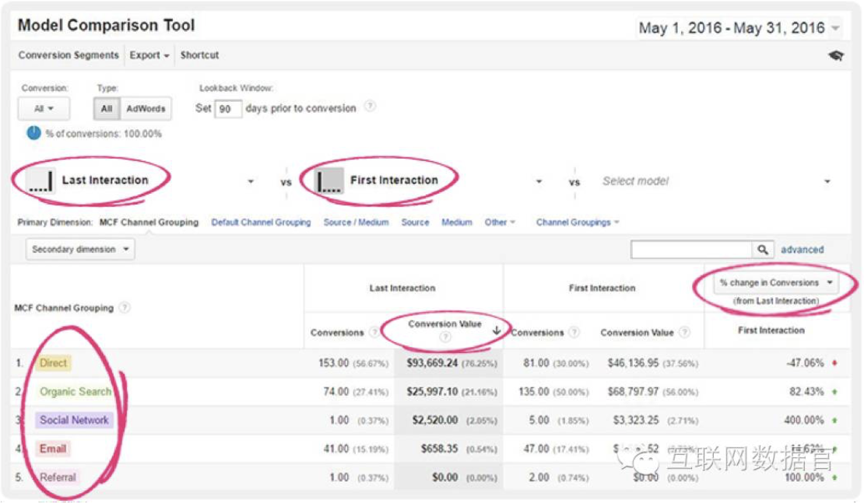Toggle the AdWords type button
This screenshot has width=864, height=504.
146,109
